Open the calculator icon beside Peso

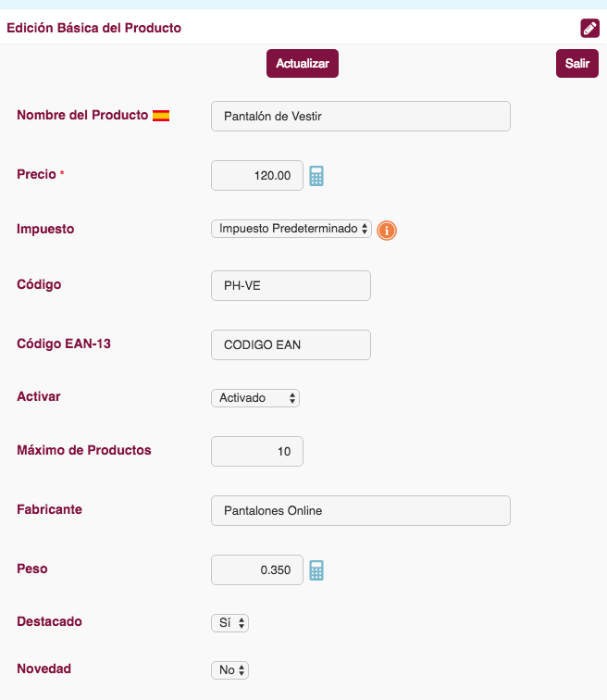pos(316,570)
